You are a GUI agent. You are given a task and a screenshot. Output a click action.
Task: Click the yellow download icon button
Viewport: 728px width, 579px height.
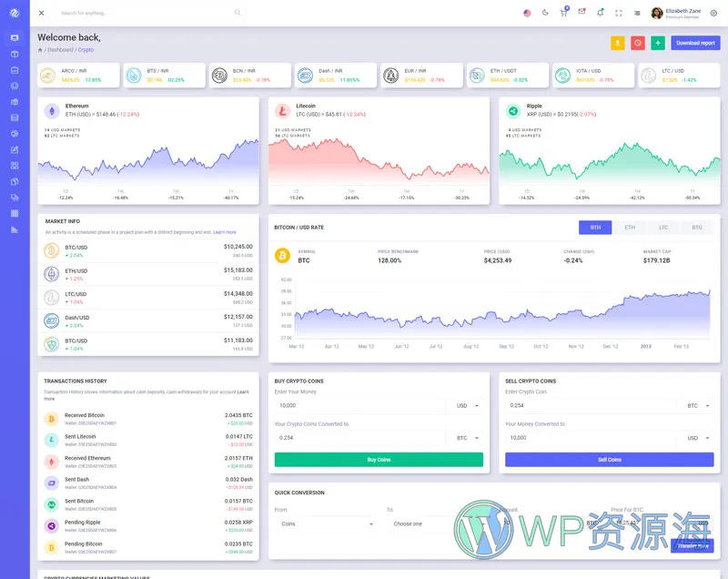(618, 43)
